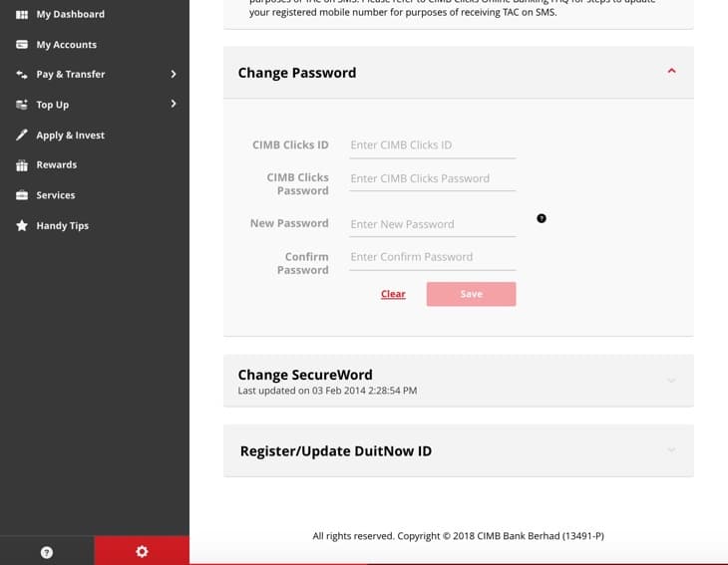Click the Save button
Image resolution: width=728 pixels, height=565 pixels.
click(472, 294)
